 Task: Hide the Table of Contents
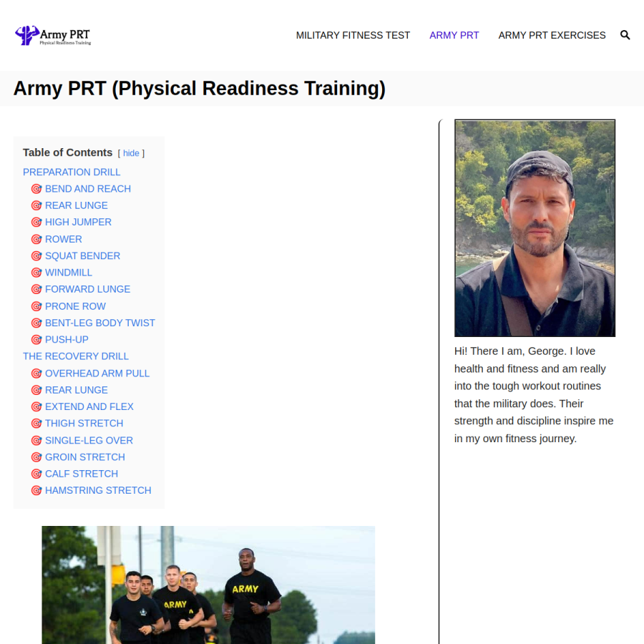point(131,153)
